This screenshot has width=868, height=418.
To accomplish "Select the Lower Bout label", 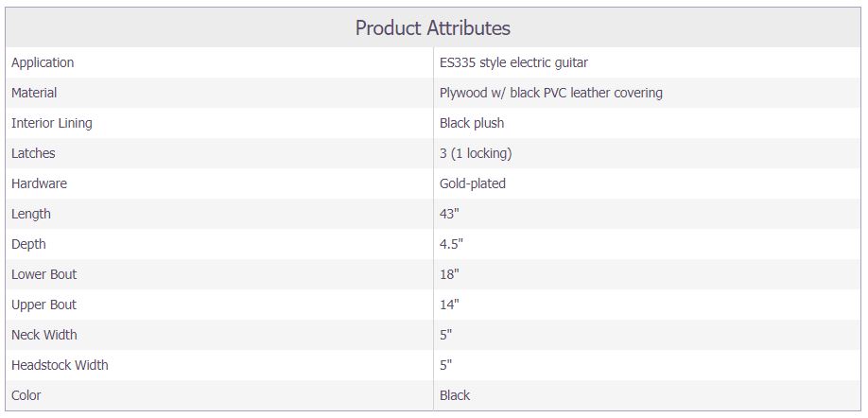I will point(43,274).
